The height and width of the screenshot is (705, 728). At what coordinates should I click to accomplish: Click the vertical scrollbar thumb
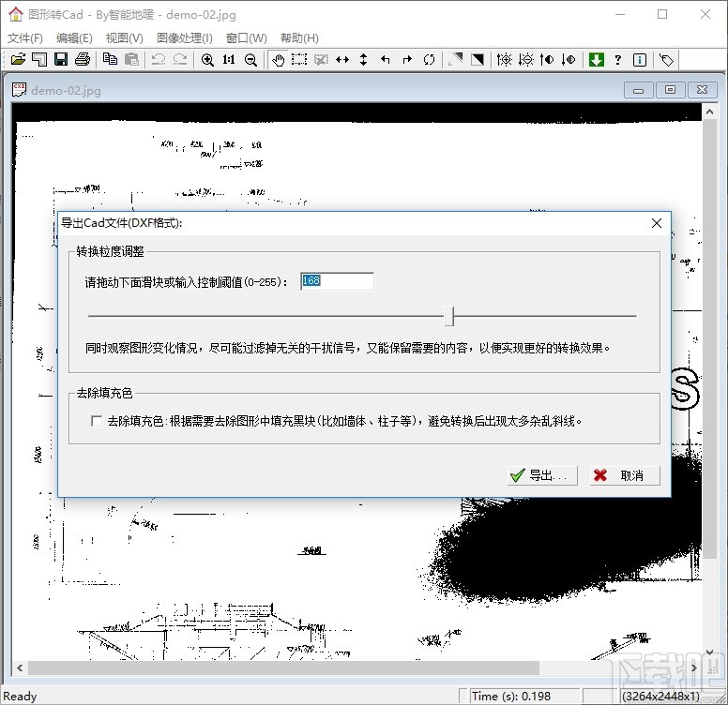tap(709, 338)
